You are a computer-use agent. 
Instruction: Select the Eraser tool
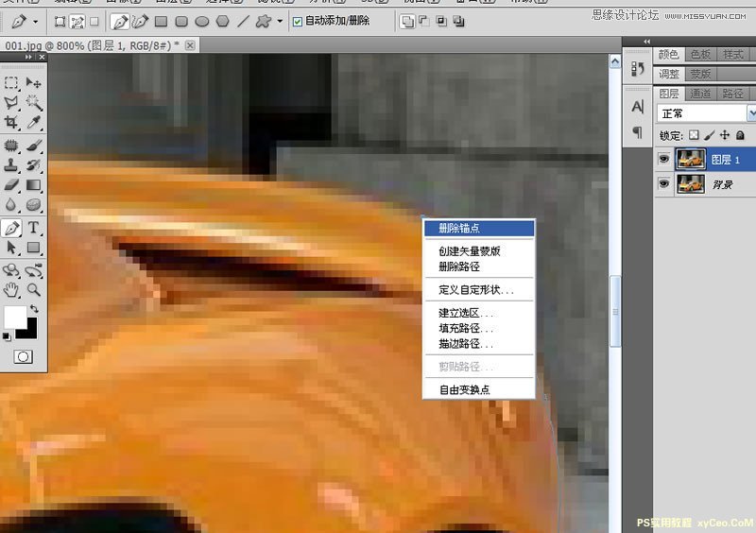[11, 184]
